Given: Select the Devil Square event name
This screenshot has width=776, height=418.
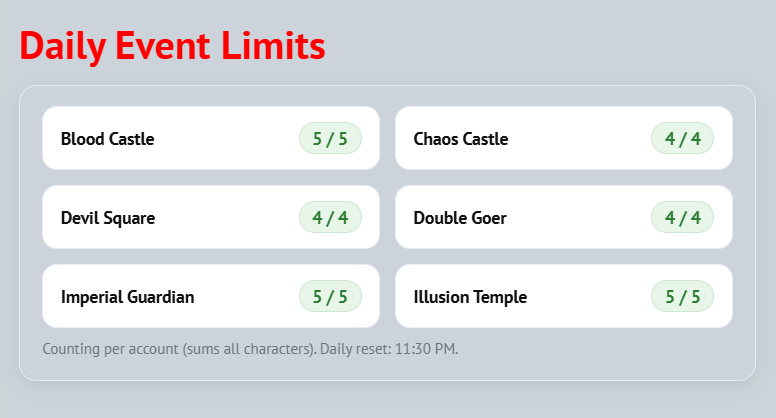Looking at the screenshot, I should point(107,218).
